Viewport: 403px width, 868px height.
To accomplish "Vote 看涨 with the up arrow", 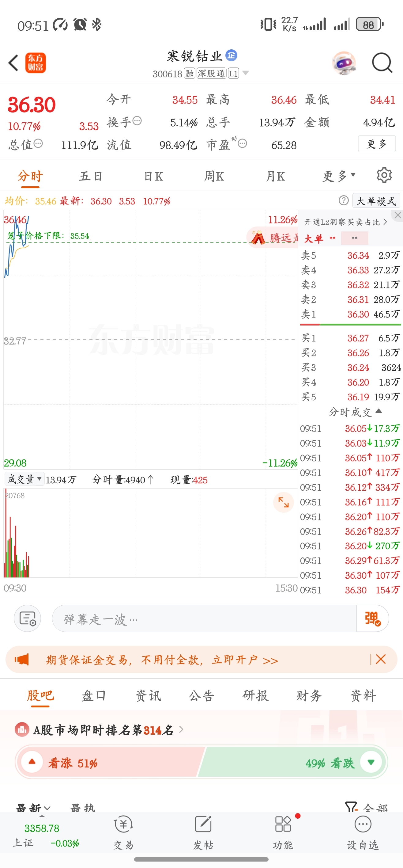I will point(32,762).
